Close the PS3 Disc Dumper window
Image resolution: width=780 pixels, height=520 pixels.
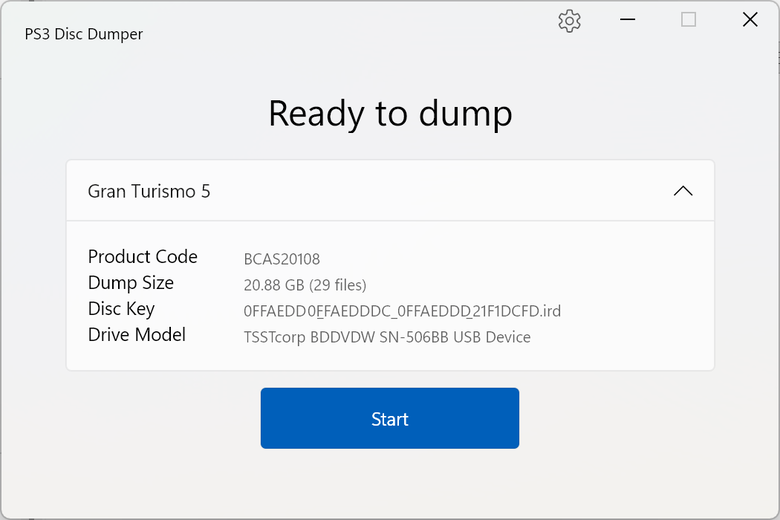tap(750, 20)
